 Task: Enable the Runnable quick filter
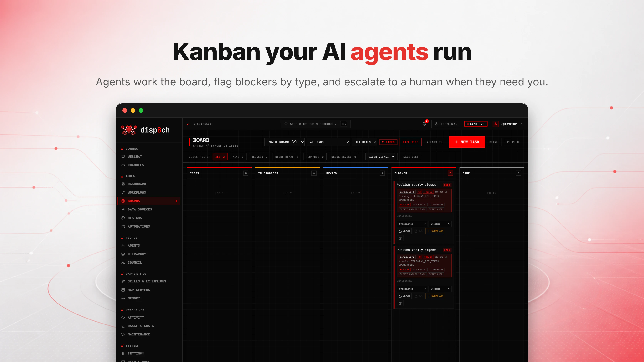pyautogui.click(x=315, y=157)
